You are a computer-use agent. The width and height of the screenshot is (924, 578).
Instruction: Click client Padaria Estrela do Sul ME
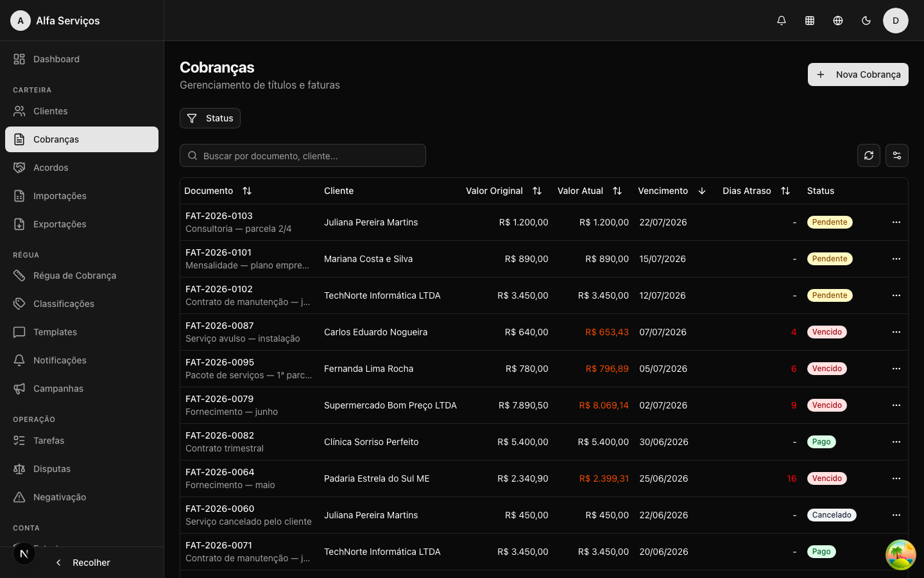377,478
